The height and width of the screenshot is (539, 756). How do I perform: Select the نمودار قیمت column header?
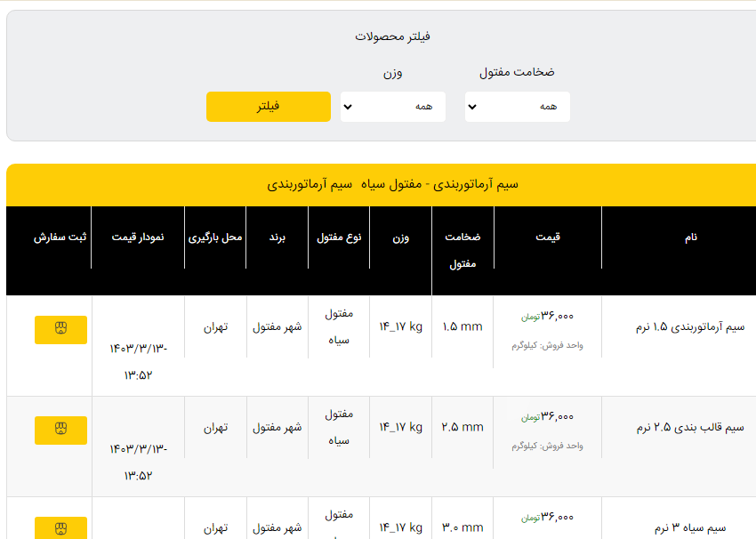(x=138, y=237)
